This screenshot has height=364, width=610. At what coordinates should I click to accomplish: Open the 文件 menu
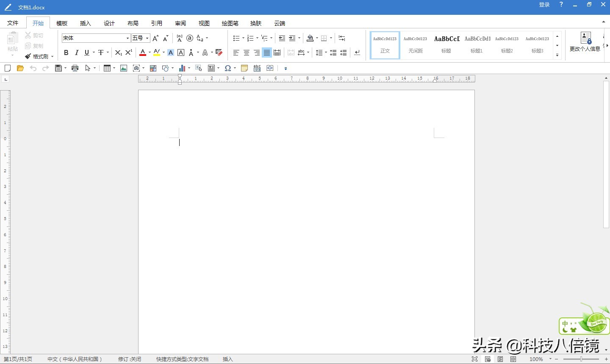click(13, 23)
